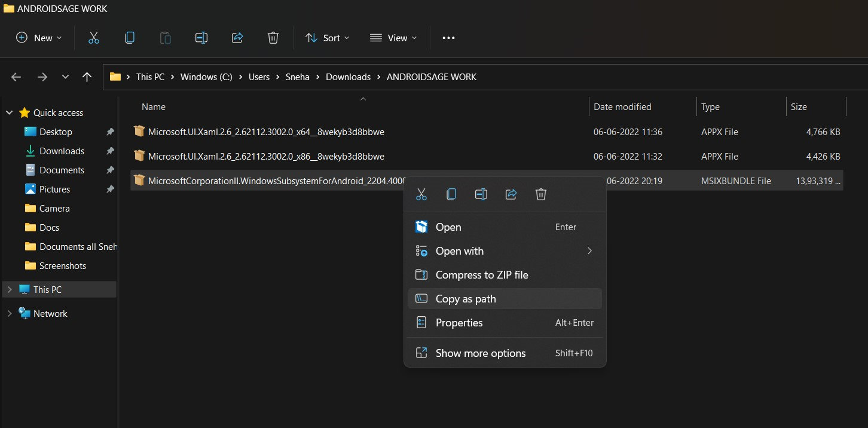Choose Compress to ZIP file
Screen dimensions: 868x428
tap(505, 275)
